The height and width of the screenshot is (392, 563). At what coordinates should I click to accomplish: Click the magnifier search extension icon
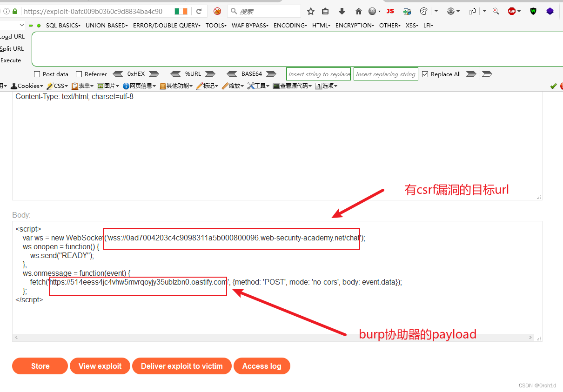coord(496,11)
